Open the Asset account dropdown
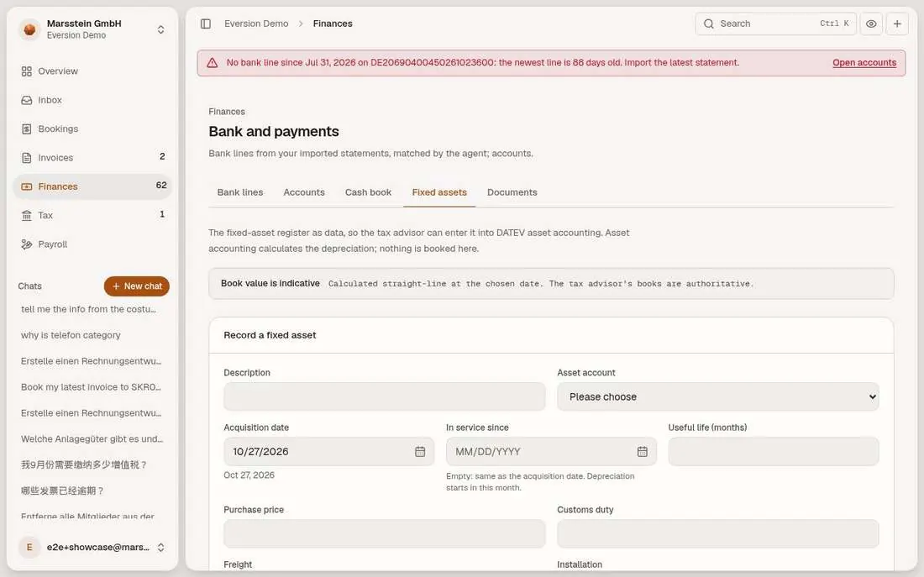The width and height of the screenshot is (924, 577). [717, 396]
